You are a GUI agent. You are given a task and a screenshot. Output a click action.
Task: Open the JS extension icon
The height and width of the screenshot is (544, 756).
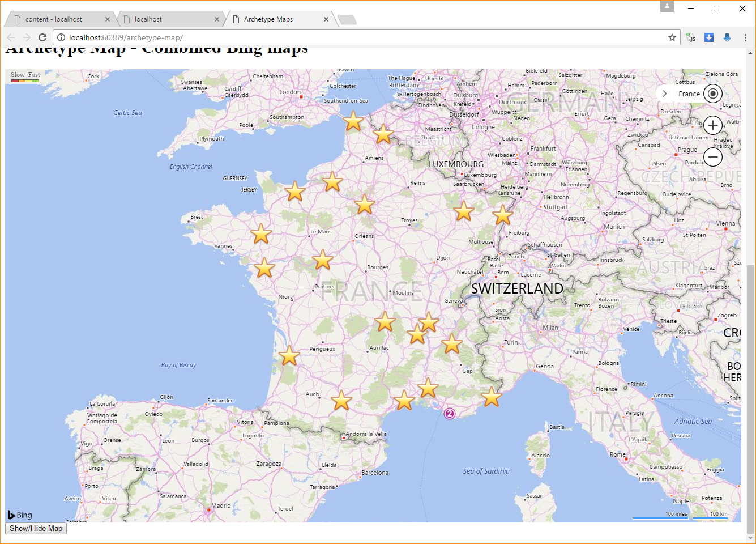(691, 37)
